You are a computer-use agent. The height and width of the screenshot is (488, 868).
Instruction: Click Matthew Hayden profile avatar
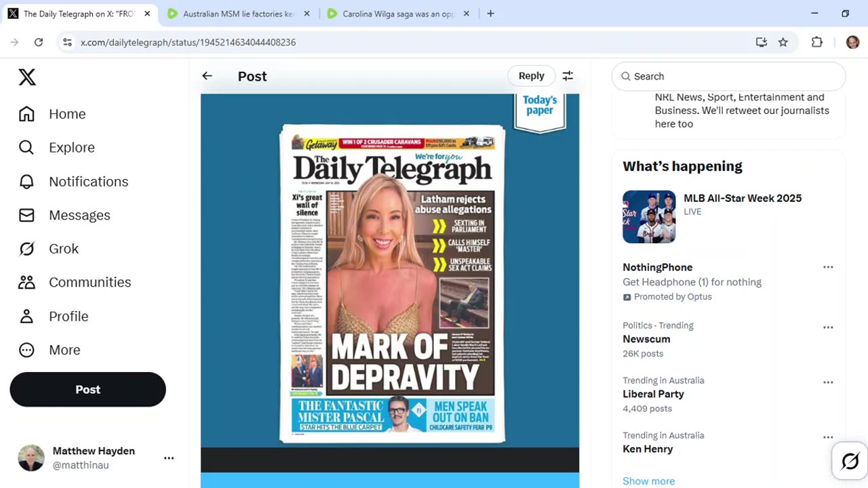[x=31, y=458]
